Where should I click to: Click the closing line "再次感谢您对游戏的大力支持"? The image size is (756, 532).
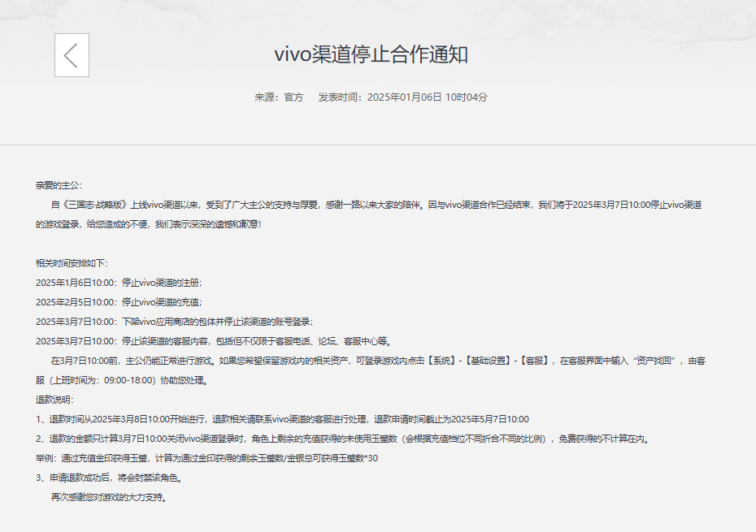coord(110,497)
